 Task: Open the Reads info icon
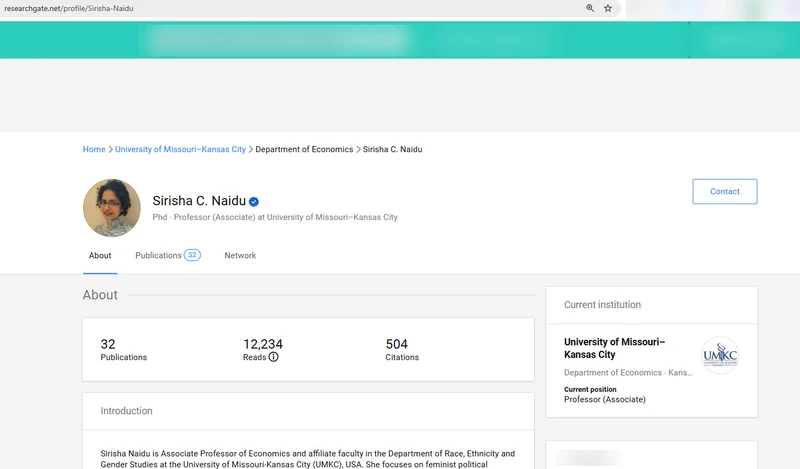tap(273, 357)
